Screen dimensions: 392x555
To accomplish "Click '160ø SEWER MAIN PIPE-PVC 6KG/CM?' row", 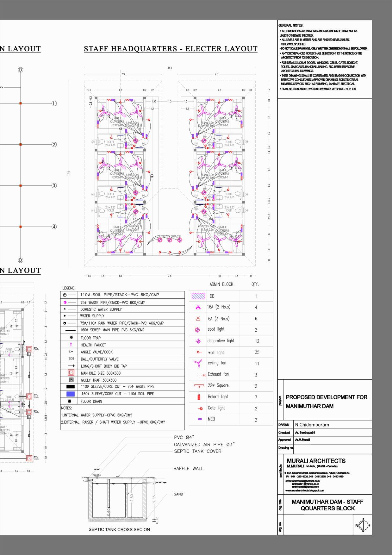I will pos(122,330).
